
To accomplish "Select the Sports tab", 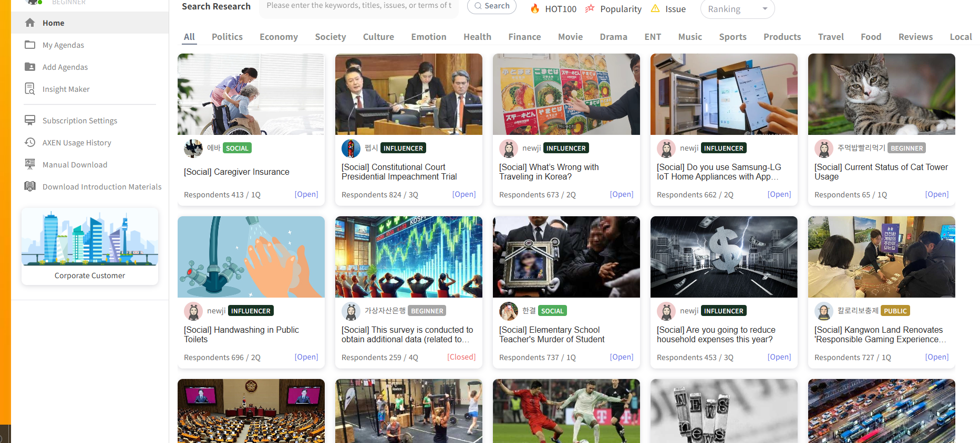I will tap(733, 37).
